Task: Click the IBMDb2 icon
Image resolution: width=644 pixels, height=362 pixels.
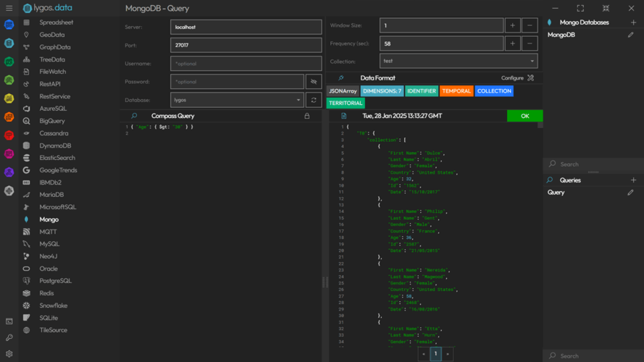Action: point(26,182)
